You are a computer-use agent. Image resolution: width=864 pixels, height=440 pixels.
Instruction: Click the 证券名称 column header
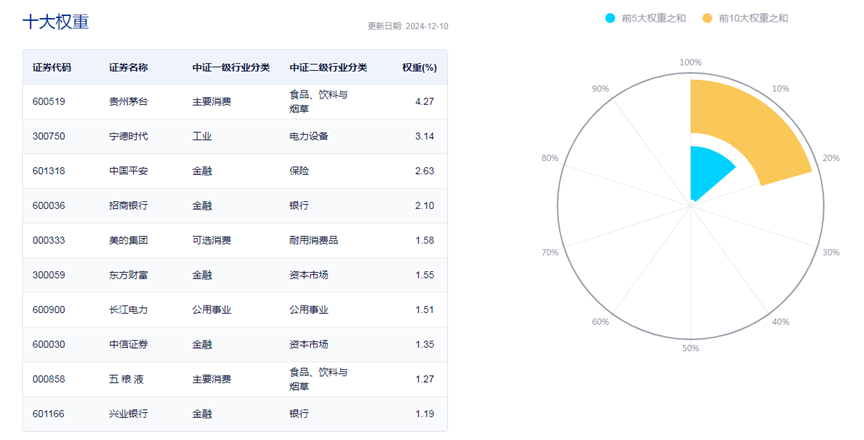point(128,68)
